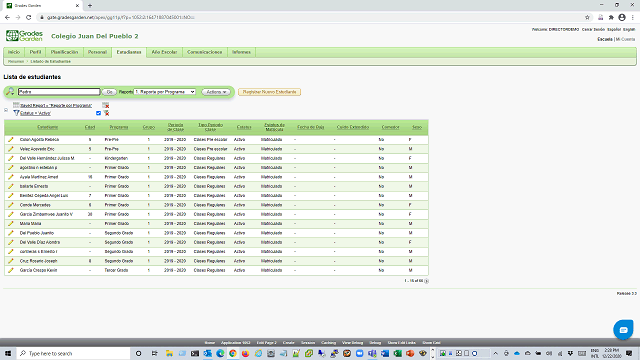The image size is (640, 360).
Task: Click the Go search button
Action: coord(109,92)
